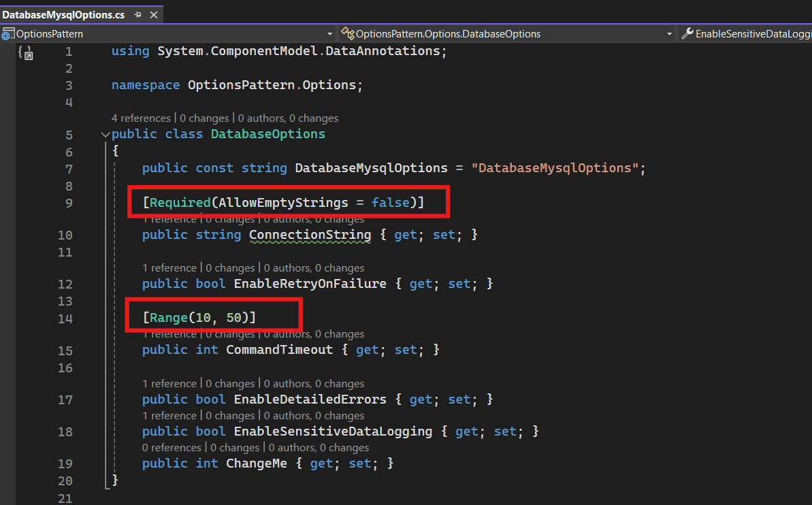Click the class icon before OptionsPattern.Options.DatabaseOptions

[x=348, y=33]
